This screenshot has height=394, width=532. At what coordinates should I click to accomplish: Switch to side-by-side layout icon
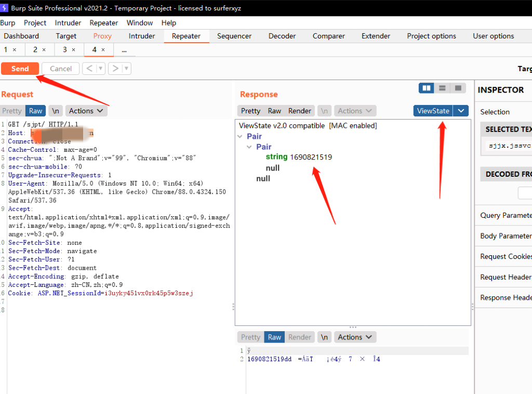(427, 88)
